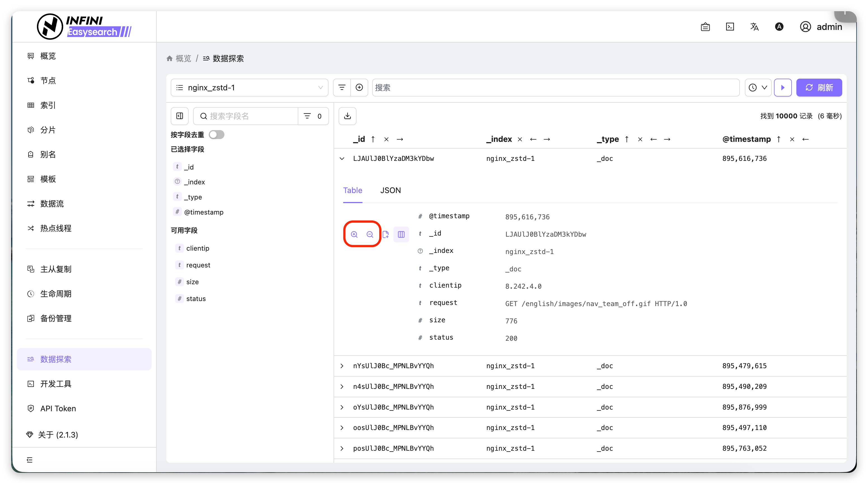The width and height of the screenshot is (868, 484).
Task: Toggle column icon in the _id row
Action: (x=401, y=234)
